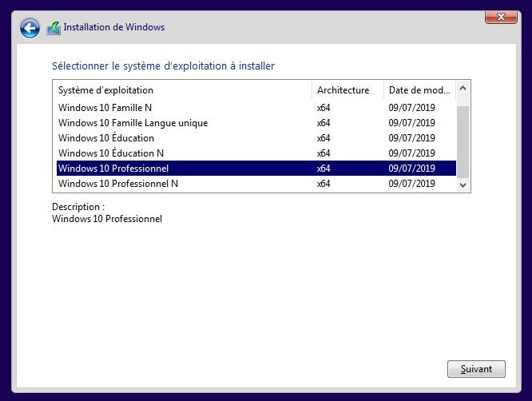
Task: Click the Date de mod... column header
Action: pyautogui.click(x=419, y=90)
